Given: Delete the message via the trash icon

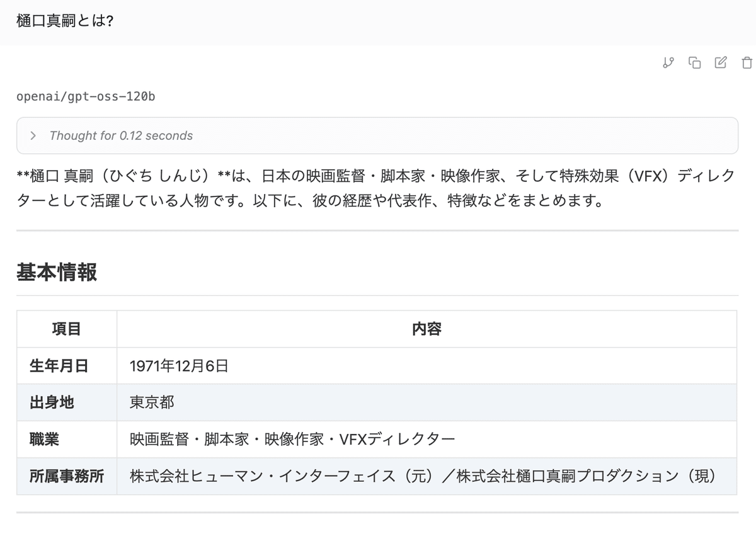Looking at the screenshot, I should click(x=747, y=63).
